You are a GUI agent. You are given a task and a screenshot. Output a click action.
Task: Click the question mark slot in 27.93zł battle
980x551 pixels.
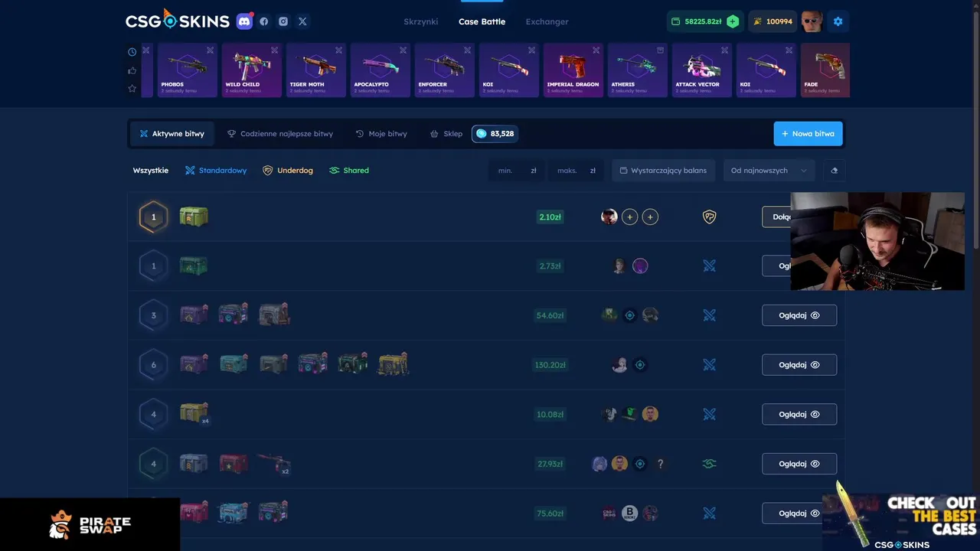[x=660, y=464]
